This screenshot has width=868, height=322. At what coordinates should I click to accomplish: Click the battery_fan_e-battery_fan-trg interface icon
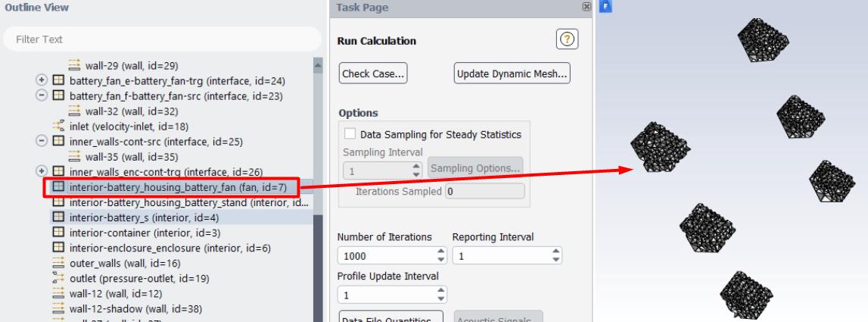pyautogui.click(x=58, y=81)
